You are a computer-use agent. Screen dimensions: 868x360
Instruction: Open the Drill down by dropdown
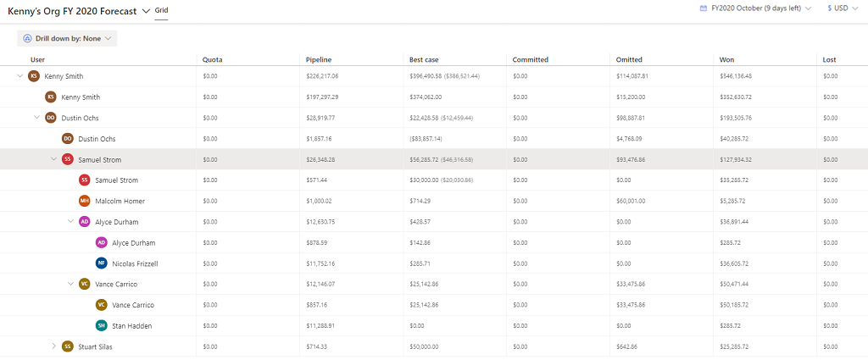tap(67, 38)
